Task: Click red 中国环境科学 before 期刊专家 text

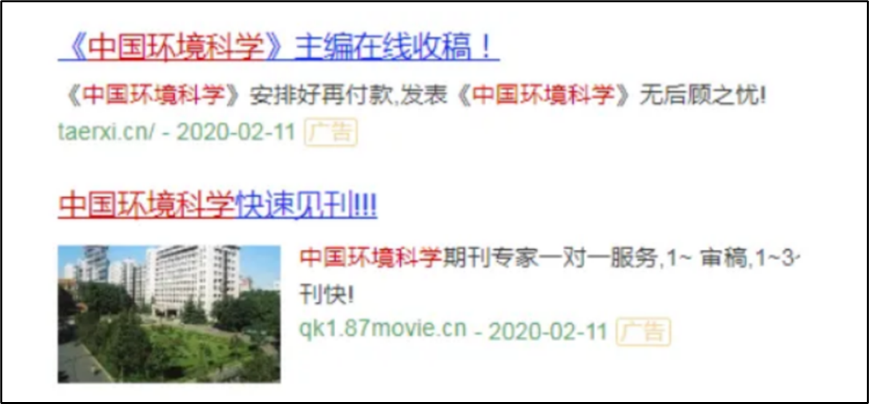Action: (371, 258)
